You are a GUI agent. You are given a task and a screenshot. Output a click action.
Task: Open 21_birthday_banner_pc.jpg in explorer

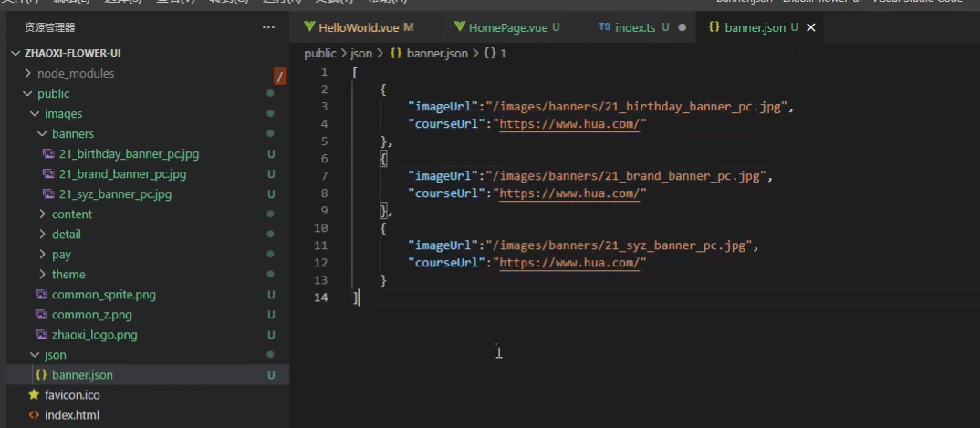pos(129,153)
